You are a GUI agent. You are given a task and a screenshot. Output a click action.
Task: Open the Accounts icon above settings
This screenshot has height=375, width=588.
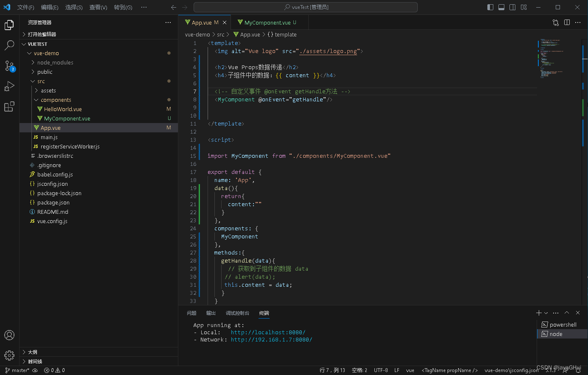pyautogui.click(x=9, y=335)
